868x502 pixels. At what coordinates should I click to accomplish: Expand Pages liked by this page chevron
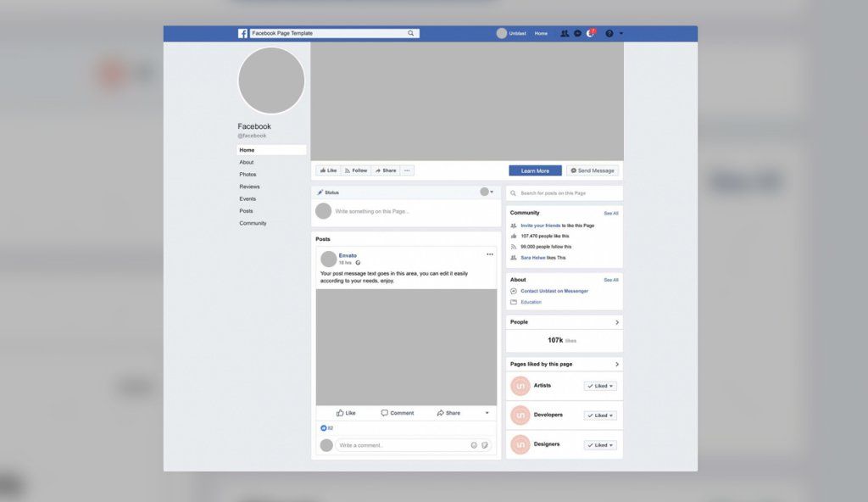[617, 364]
